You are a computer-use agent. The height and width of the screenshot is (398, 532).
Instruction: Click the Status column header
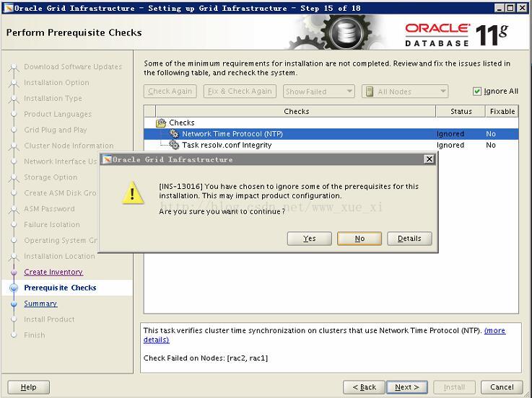click(461, 111)
